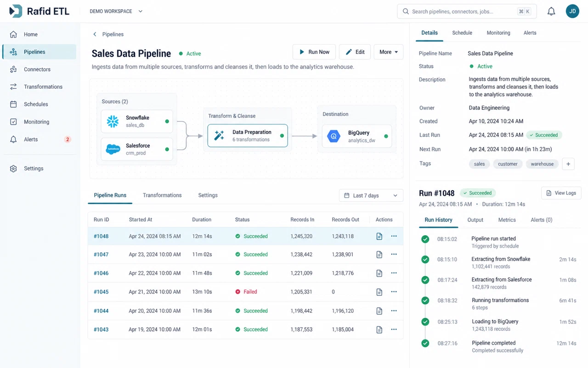
Task: Click the search pipelines input field
Action: (467, 11)
